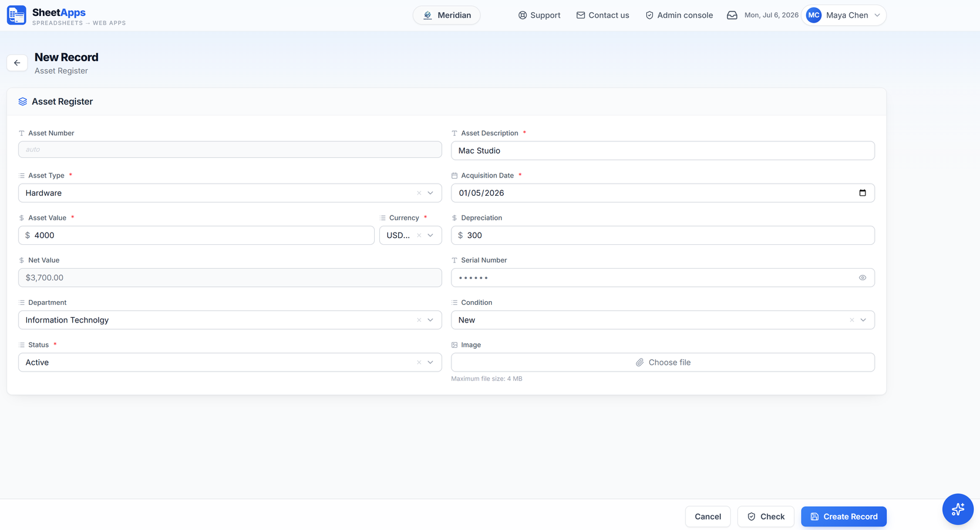The width and height of the screenshot is (980, 530).
Task: Click the MC user avatar
Action: pos(813,15)
